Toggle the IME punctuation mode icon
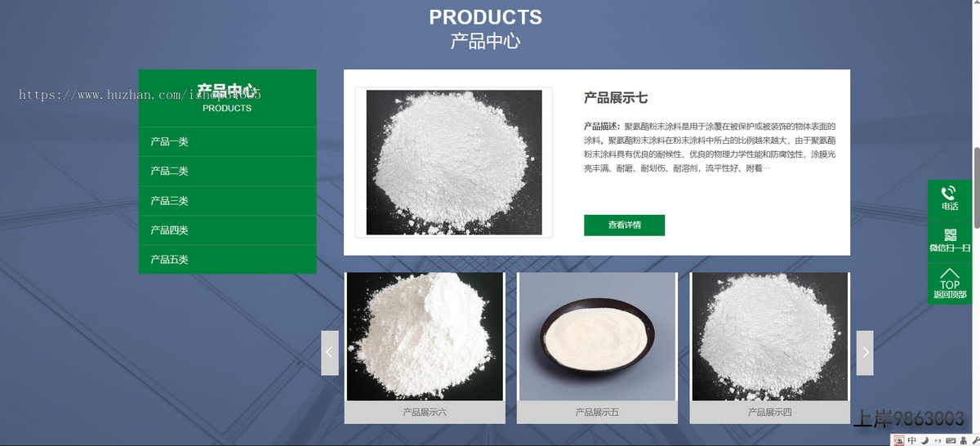 pos(938,440)
